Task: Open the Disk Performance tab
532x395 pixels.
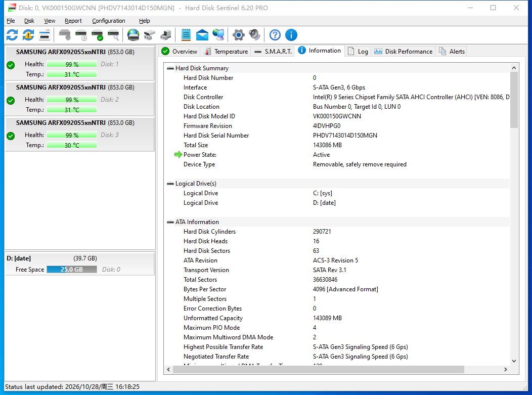Action: (x=404, y=51)
